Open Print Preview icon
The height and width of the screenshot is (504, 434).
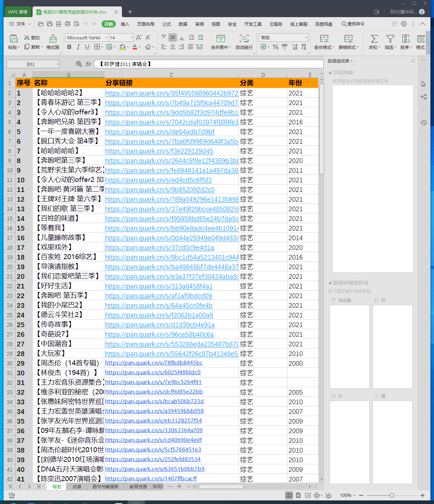(x=77, y=24)
